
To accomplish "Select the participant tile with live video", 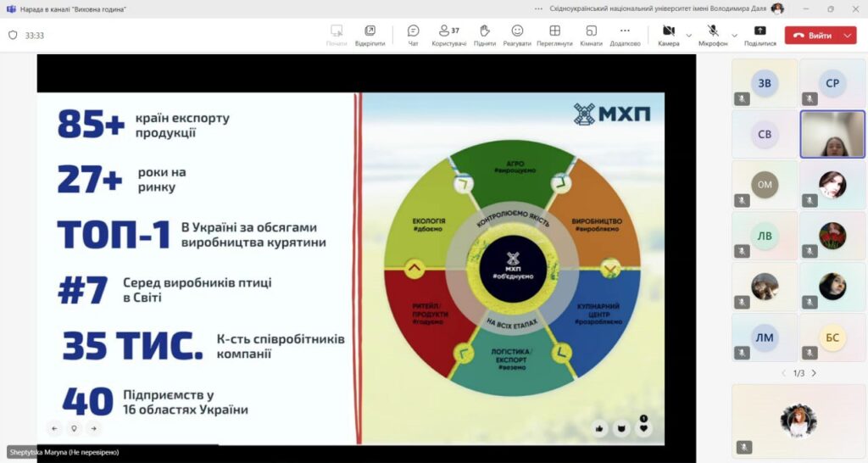I will [832, 134].
